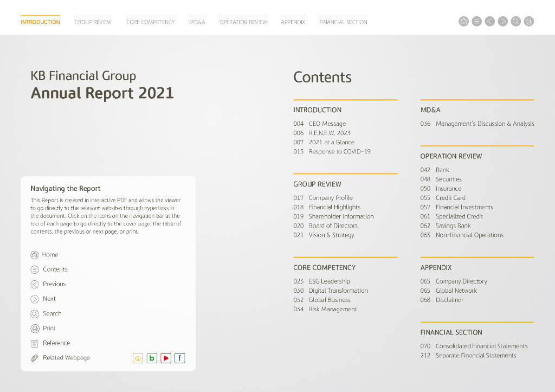Open Contents via top navigation list icon
This screenshot has width=555, height=392.
pos(477,22)
